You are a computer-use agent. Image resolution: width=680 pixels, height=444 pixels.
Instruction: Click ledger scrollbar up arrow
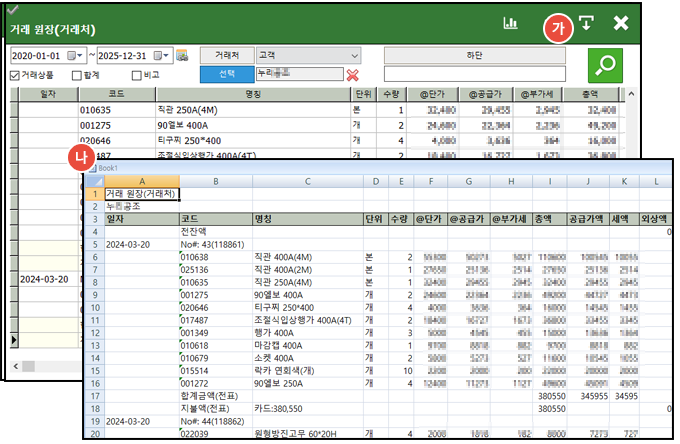pos(631,94)
